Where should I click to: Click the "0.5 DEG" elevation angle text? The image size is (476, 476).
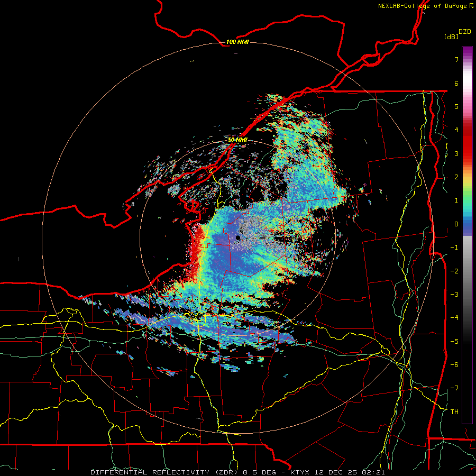coord(260,472)
